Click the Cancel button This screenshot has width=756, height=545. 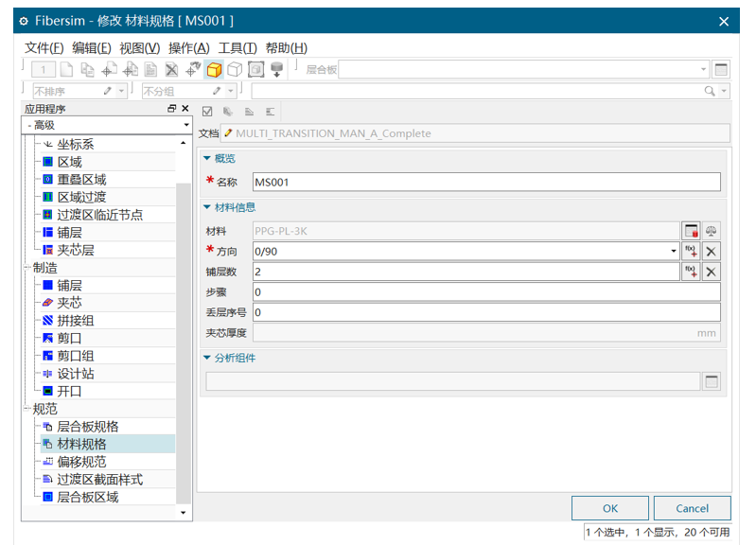coord(693,508)
